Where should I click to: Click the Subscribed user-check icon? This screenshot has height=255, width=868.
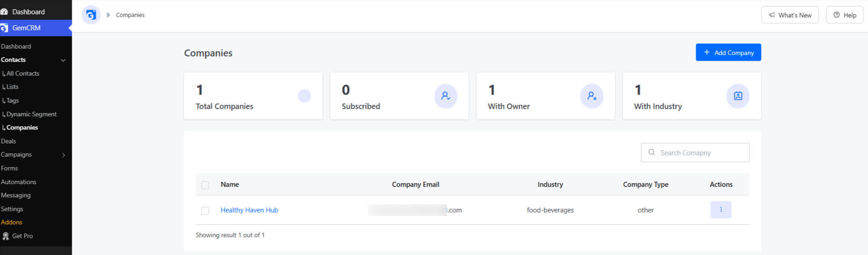click(x=446, y=96)
